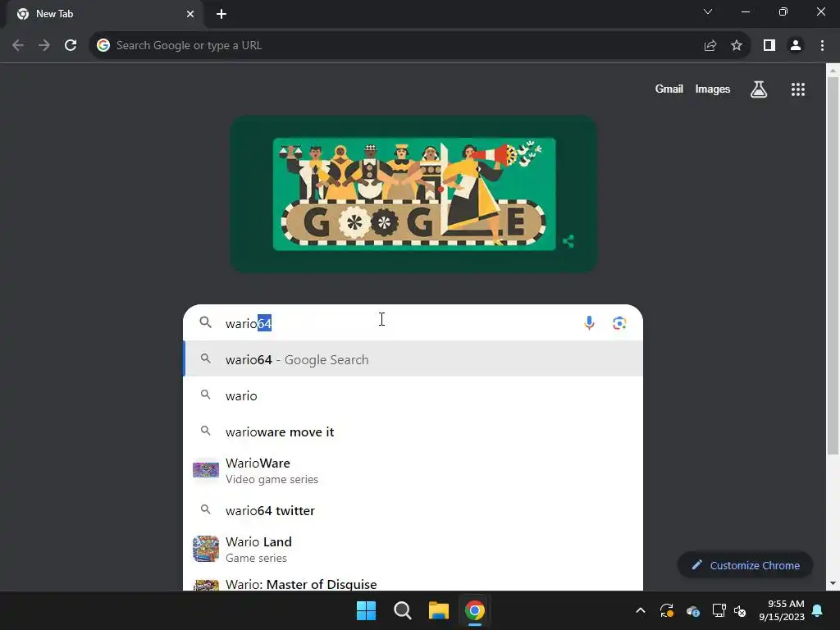
Task: Open Chrome side panel
Action: 769,46
